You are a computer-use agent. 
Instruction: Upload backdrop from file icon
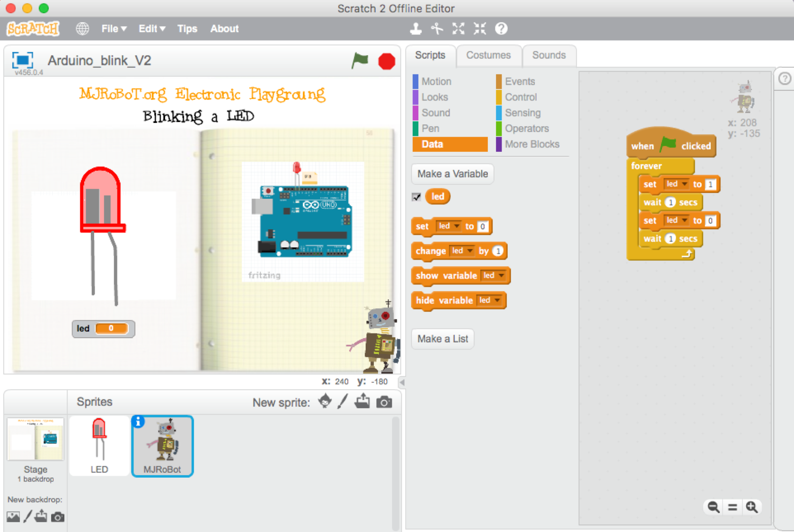point(41,516)
